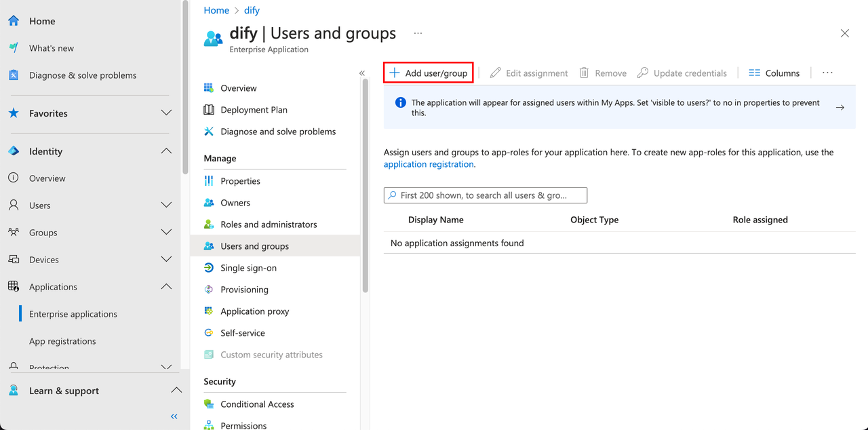Click the Single sign-on icon
868x430 pixels.
point(209,268)
